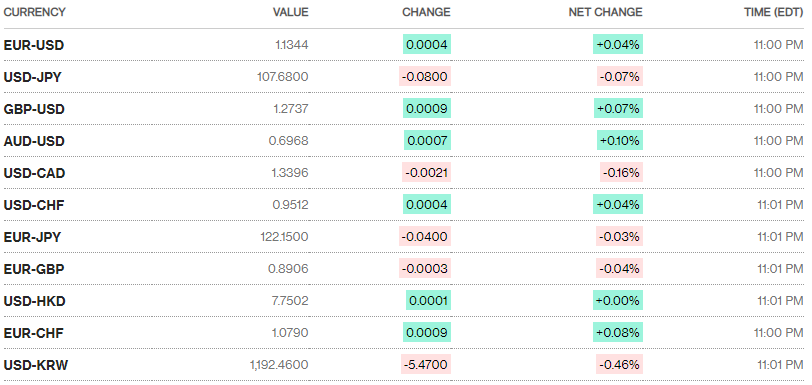The height and width of the screenshot is (385, 812).
Task: Click the +0.04% net change for EUR-USD
Action: point(618,45)
